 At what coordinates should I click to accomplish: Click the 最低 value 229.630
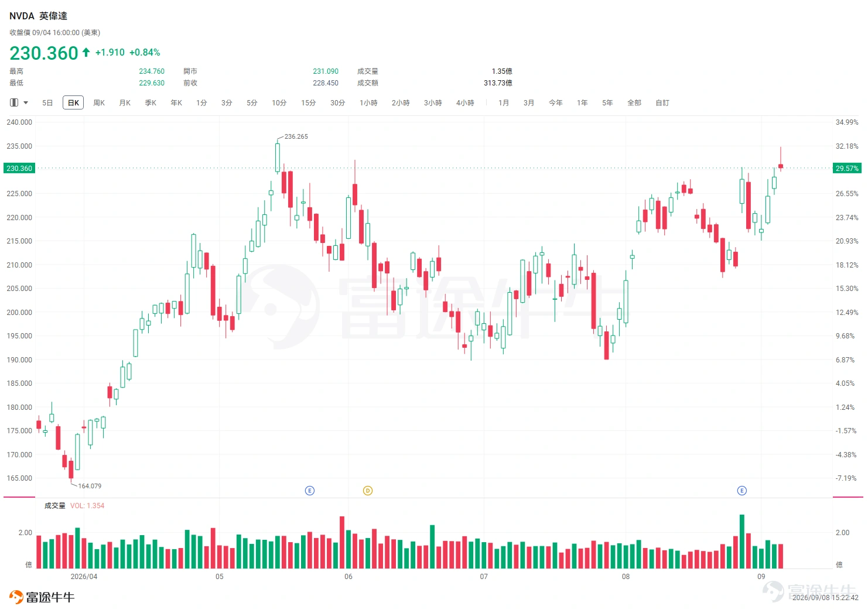tap(152, 83)
